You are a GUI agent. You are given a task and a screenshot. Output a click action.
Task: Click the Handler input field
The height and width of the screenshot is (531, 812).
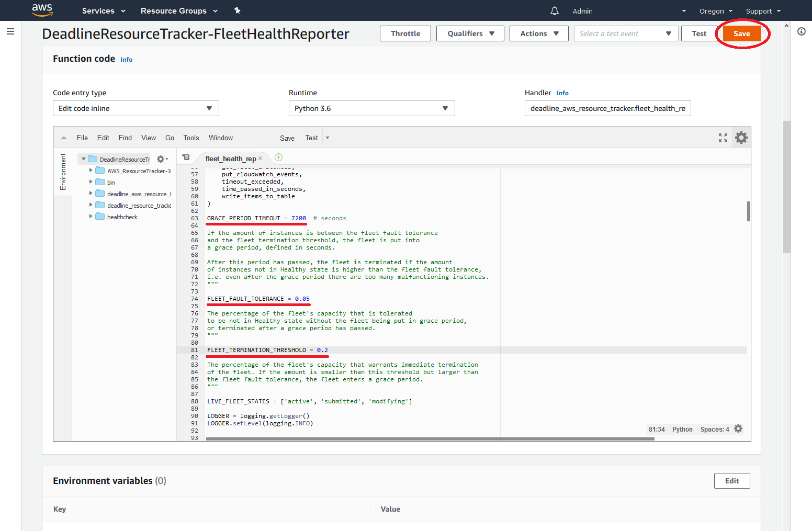(607, 108)
